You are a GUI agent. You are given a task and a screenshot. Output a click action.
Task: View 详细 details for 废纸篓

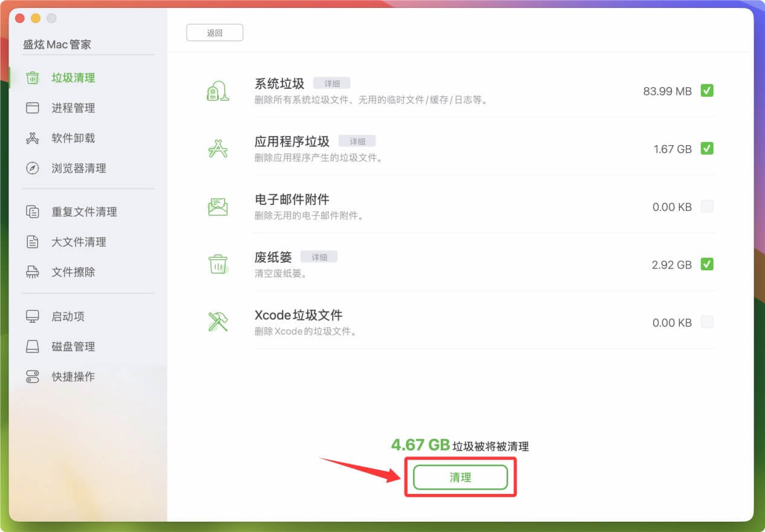pyautogui.click(x=319, y=256)
